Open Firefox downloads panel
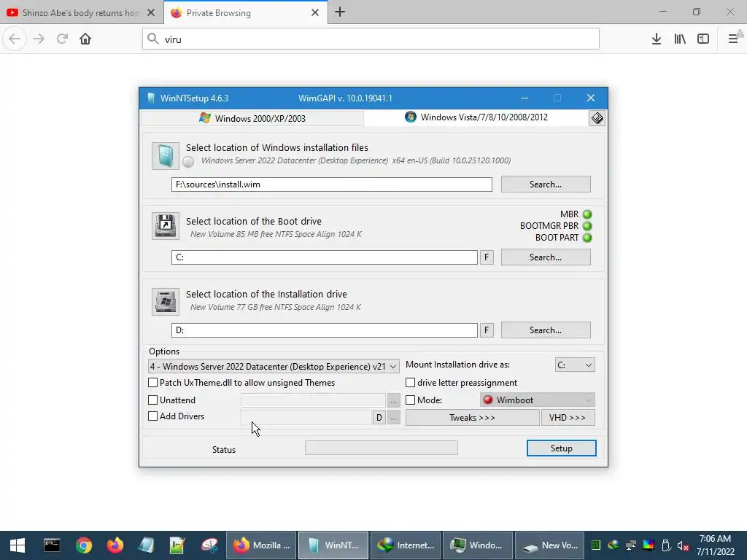 656,39
